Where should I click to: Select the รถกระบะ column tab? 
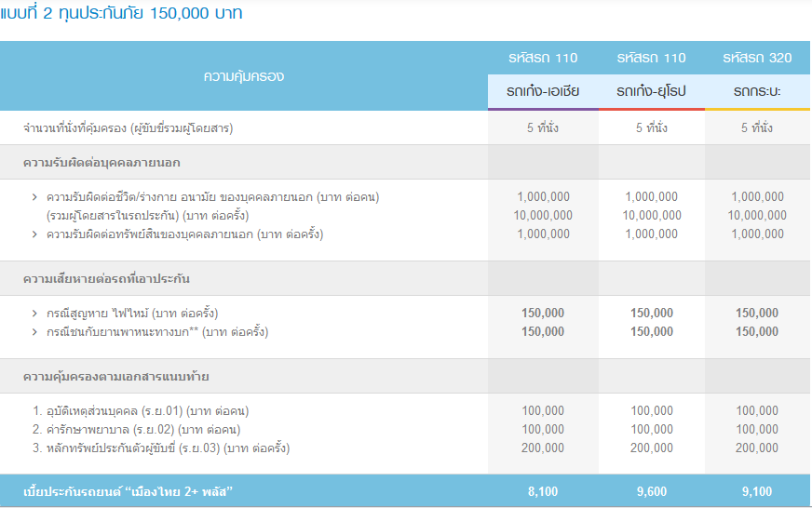click(757, 92)
